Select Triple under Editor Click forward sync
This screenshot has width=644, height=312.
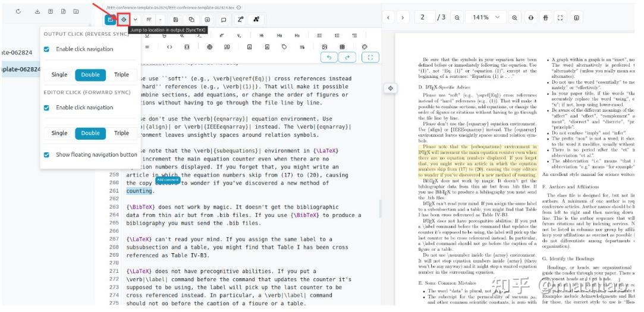pyautogui.click(x=121, y=133)
